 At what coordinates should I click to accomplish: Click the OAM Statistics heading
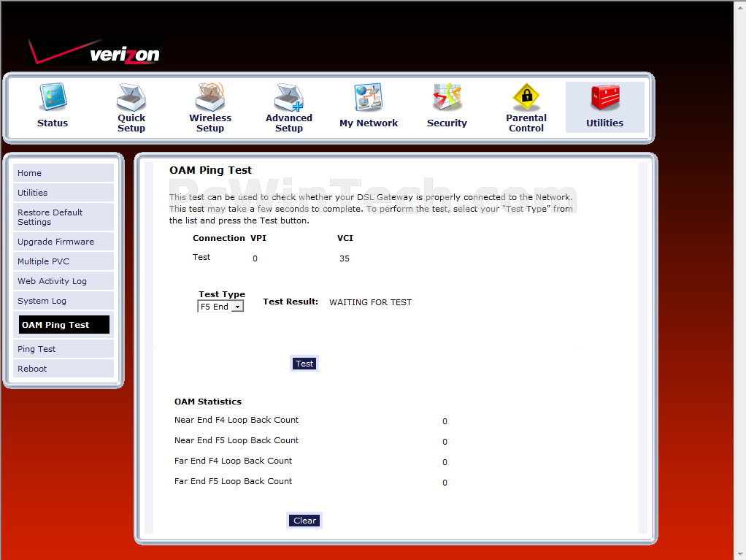click(x=208, y=402)
